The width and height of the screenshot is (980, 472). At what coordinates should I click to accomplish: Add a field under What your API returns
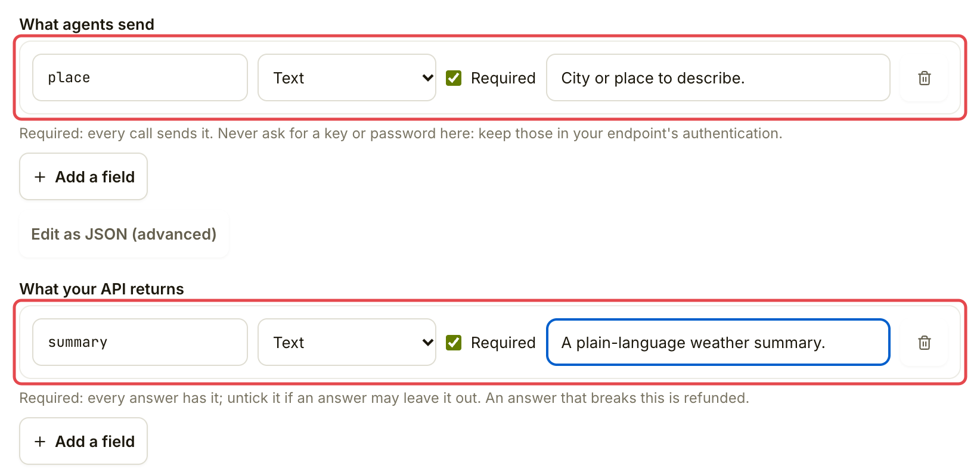pyautogui.click(x=83, y=442)
